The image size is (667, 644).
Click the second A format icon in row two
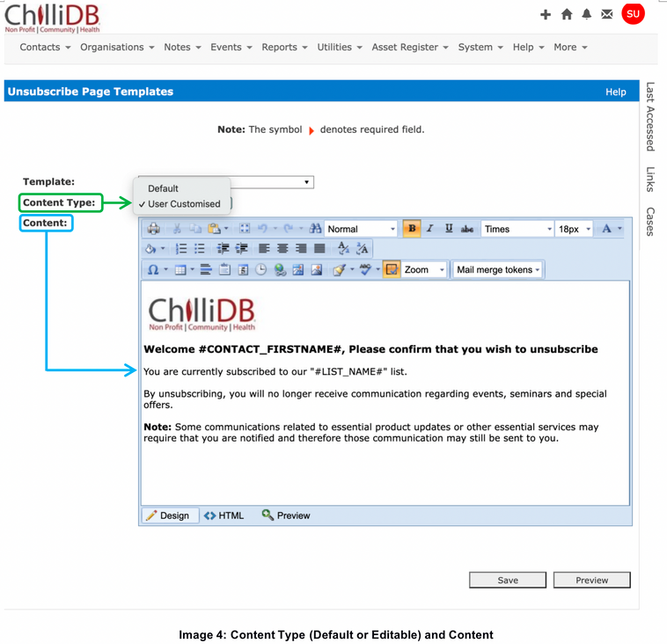tap(362, 248)
